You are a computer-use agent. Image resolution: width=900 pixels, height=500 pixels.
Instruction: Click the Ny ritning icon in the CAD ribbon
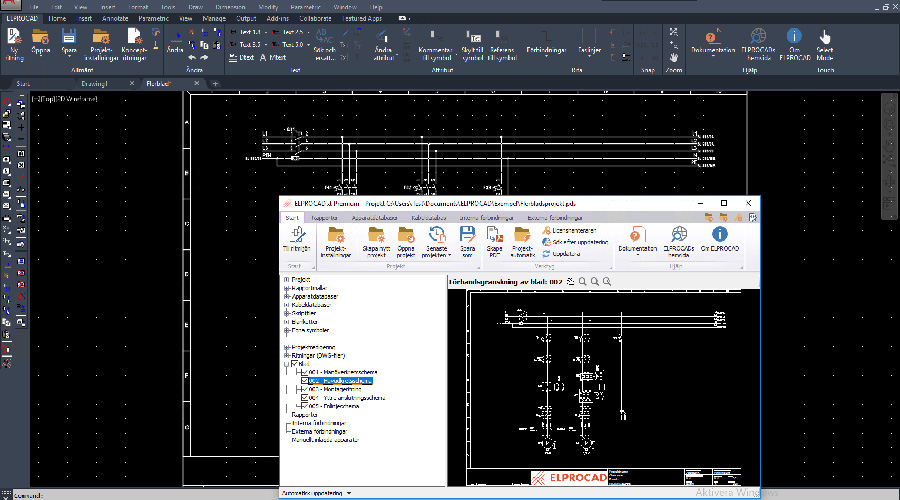click(x=14, y=37)
